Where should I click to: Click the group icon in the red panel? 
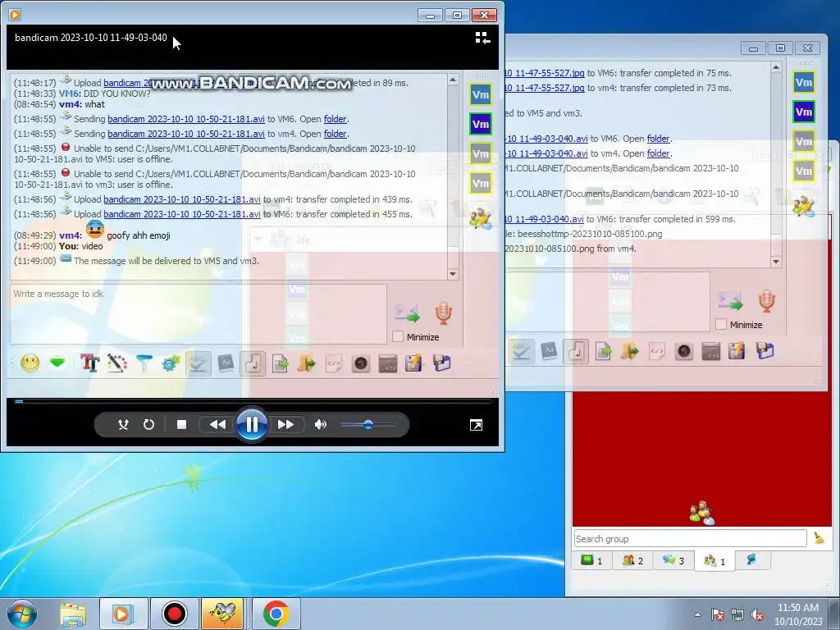[x=702, y=513]
